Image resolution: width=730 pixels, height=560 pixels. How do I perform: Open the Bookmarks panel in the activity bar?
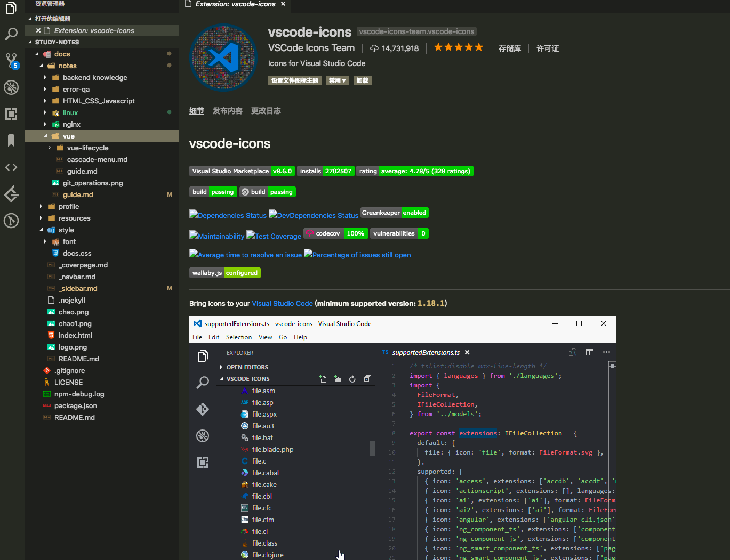[11, 140]
